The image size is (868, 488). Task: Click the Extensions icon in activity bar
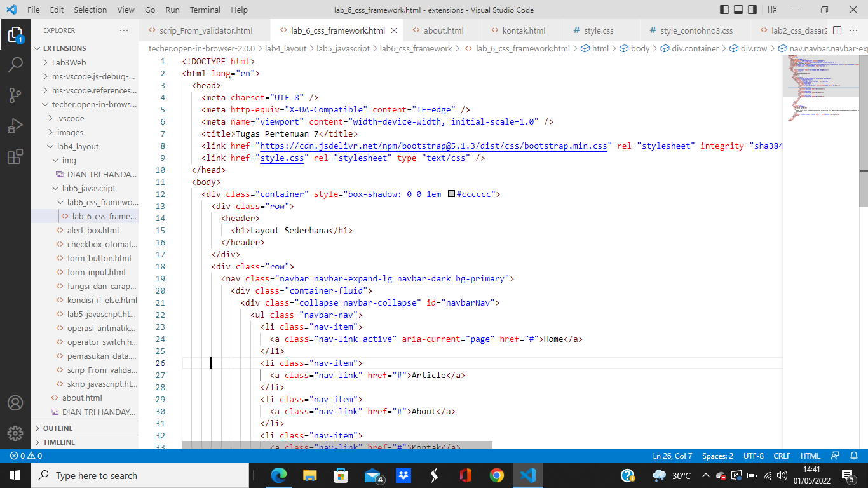(16, 152)
